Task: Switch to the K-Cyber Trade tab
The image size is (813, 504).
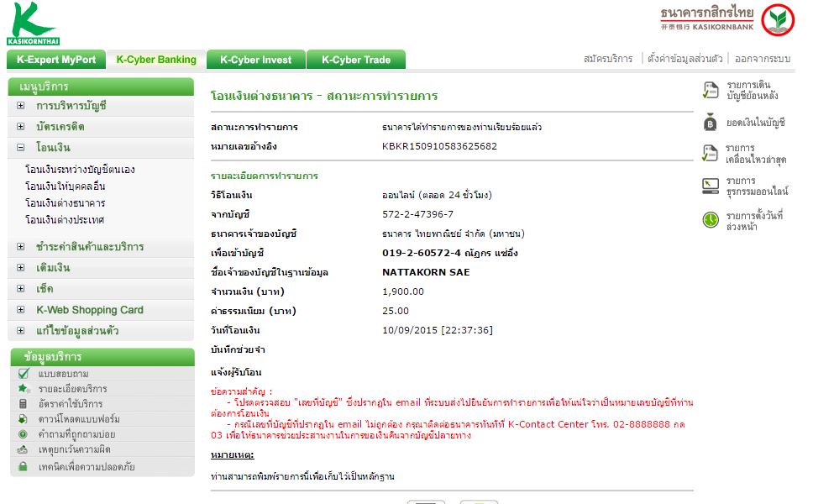Action: 356,60
